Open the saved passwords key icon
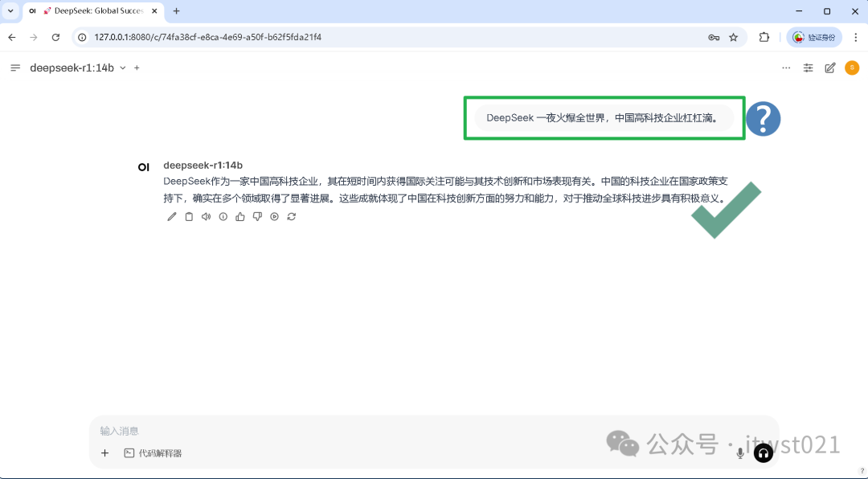Screen dimensions: 868x479 click(714, 37)
